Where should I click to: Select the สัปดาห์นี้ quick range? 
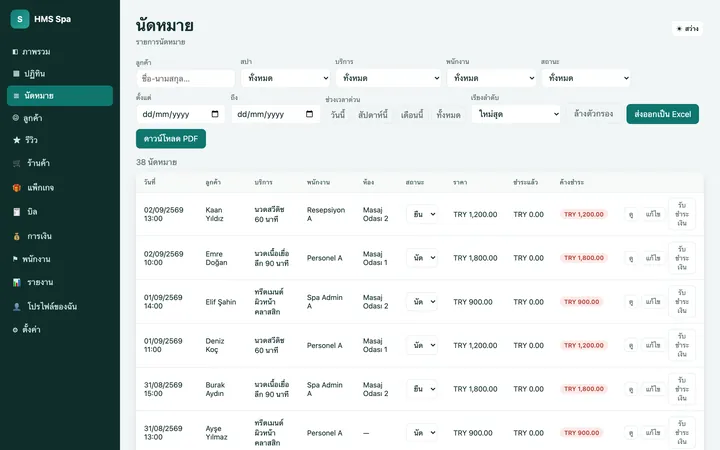pos(373,115)
